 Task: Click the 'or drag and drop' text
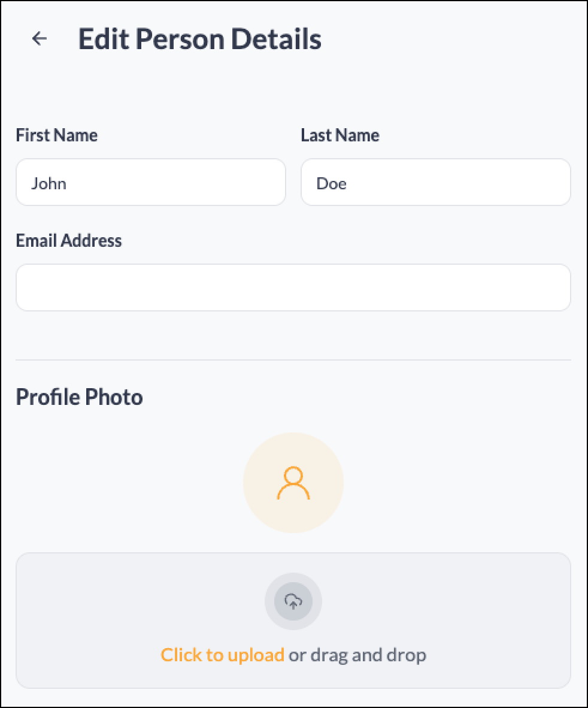tap(357, 656)
